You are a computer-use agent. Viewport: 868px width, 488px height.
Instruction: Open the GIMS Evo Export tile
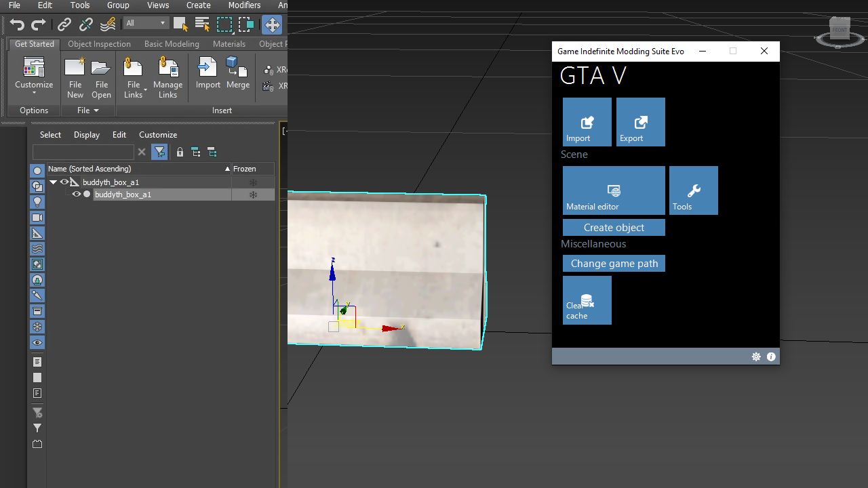(x=640, y=122)
